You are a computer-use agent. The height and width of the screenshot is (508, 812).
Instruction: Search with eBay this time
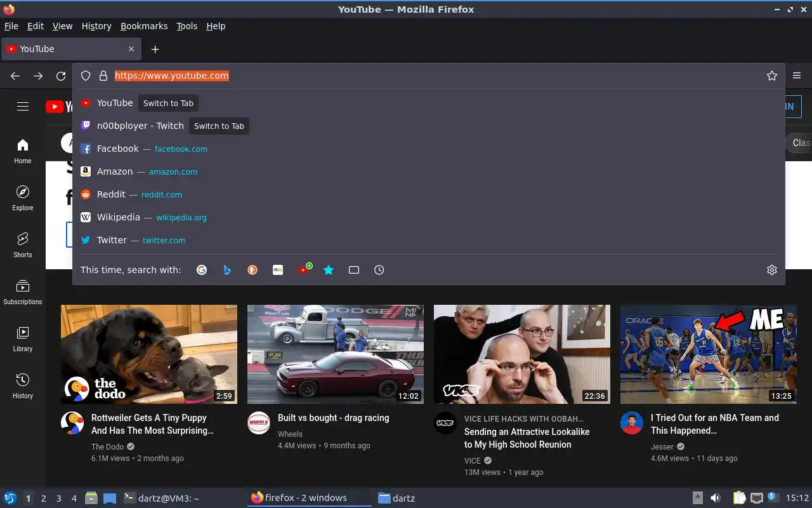pos(278,270)
